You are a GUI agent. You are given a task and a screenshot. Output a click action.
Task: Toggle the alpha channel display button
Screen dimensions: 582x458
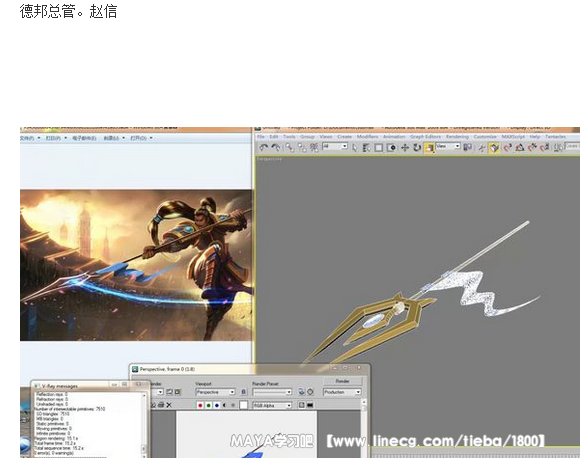(225, 405)
